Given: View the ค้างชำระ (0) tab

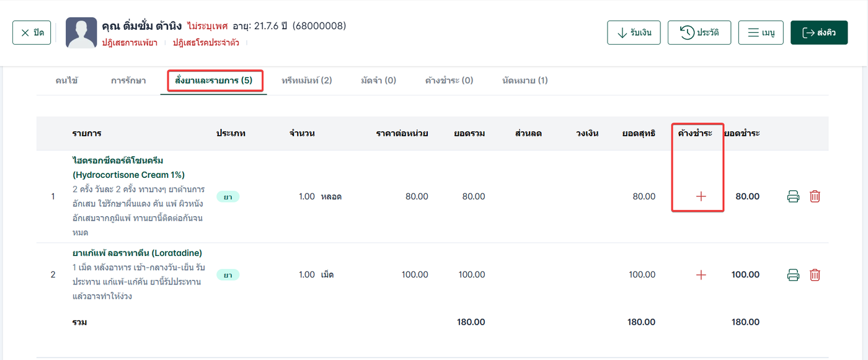Looking at the screenshot, I should 449,81.
